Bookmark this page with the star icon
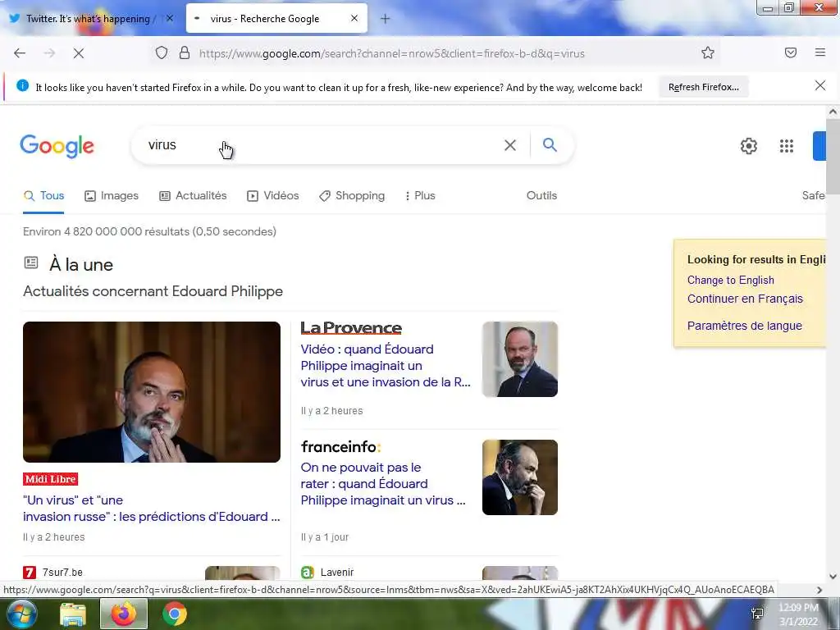 click(x=708, y=52)
